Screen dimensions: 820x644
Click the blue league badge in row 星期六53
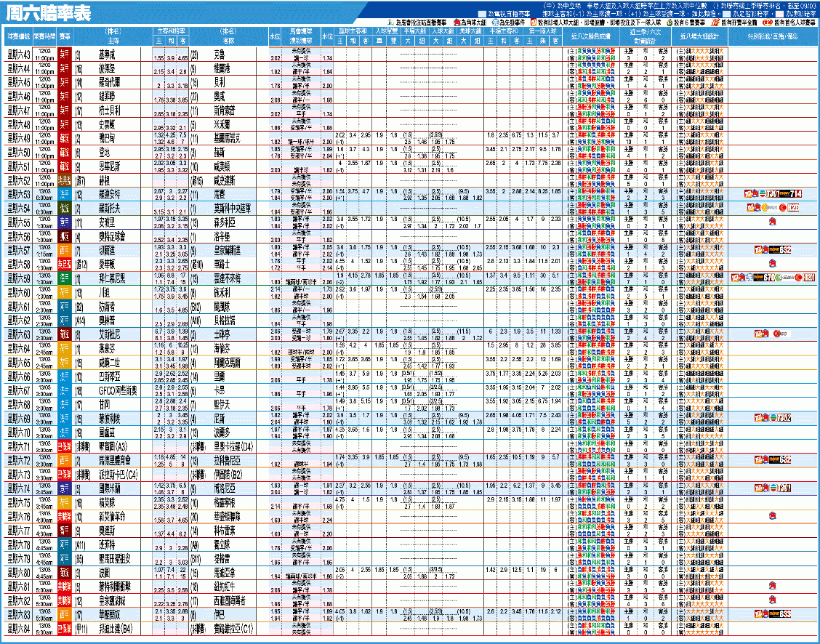[x=64, y=195]
